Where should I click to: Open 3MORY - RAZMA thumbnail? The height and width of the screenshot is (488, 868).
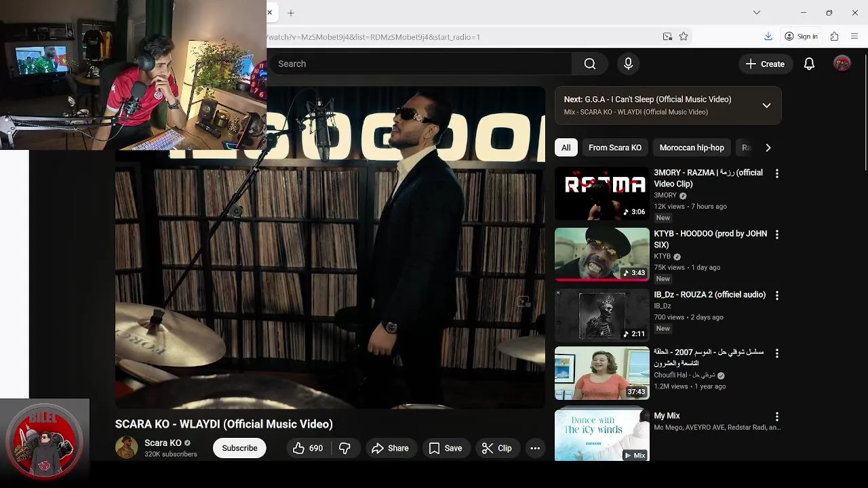[x=602, y=194]
